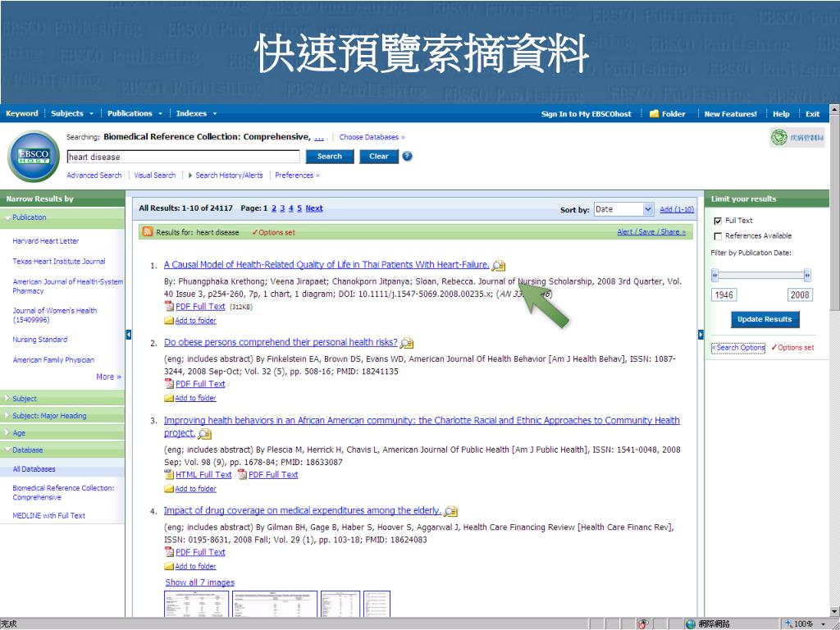Open the browser zoom level dropdown
The width and height of the screenshot is (840, 630).
(823, 624)
